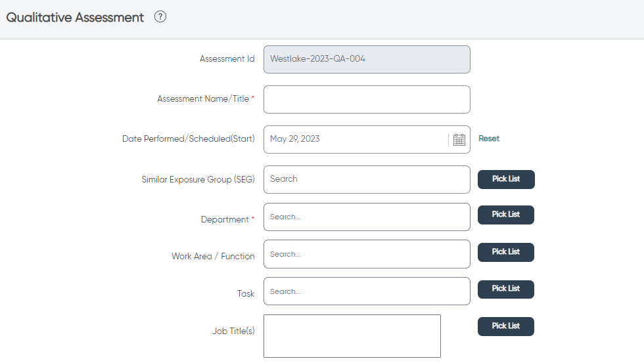This screenshot has width=644, height=363.
Task: Click inside the Job Title(s) box
Action: (x=352, y=336)
